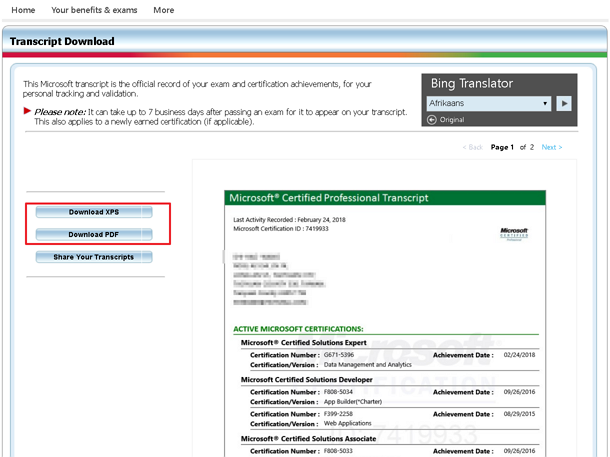The height and width of the screenshot is (457, 610).
Task: Select 'Page 1' indicator text
Action: [x=502, y=147]
